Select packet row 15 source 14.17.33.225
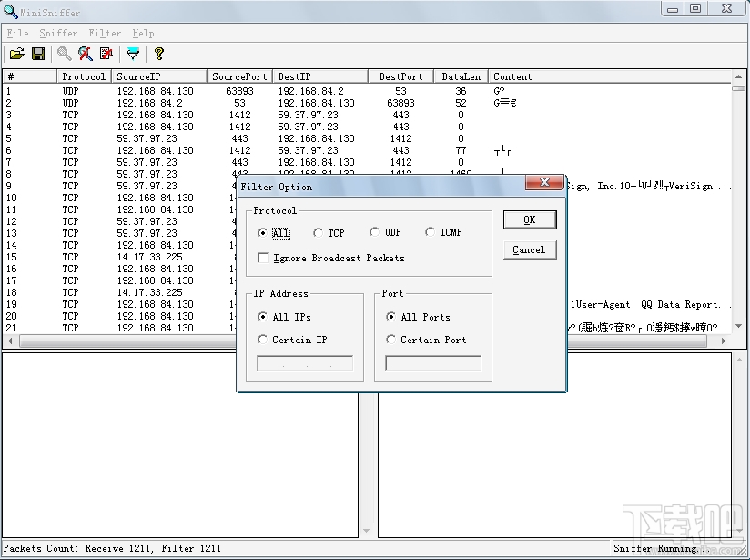This screenshot has height=560, width=750. click(x=119, y=257)
